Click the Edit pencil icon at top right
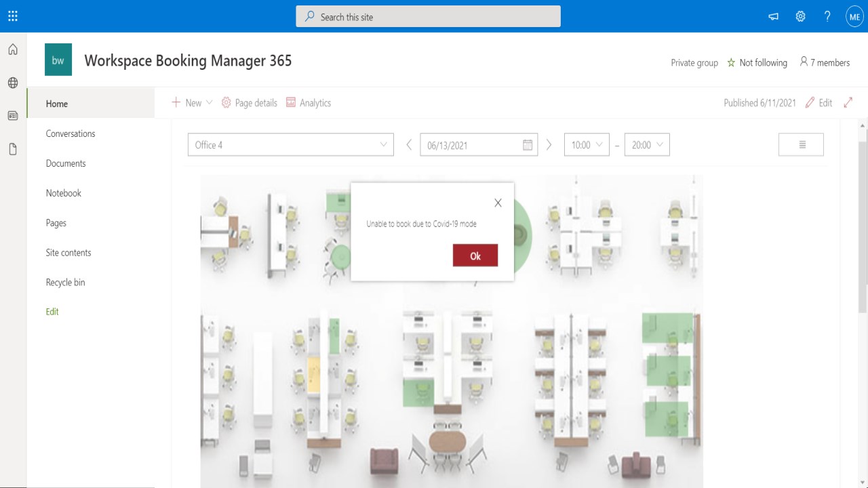This screenshot has width=868, height=488. pos(810,103)
